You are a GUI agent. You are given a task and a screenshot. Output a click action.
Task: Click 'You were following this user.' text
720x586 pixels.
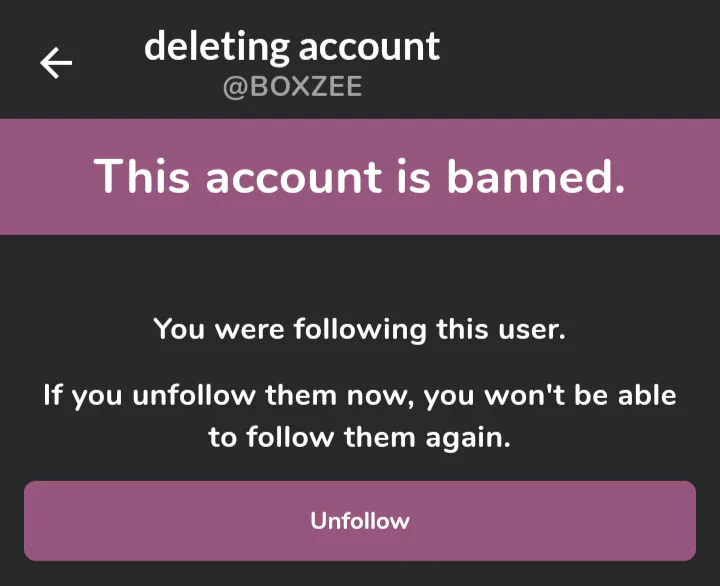click(x=360, y=328)
